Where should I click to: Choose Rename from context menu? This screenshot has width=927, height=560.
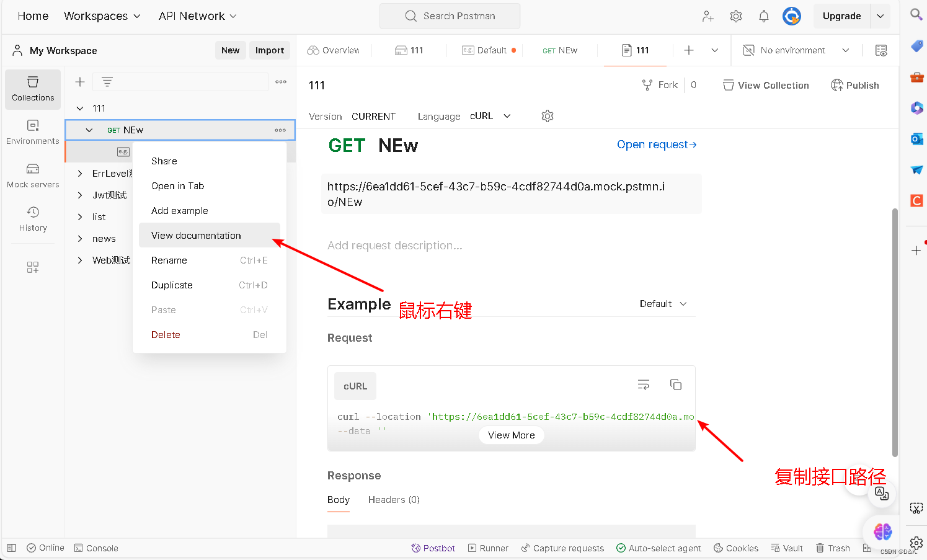click(x=210, y=260)
